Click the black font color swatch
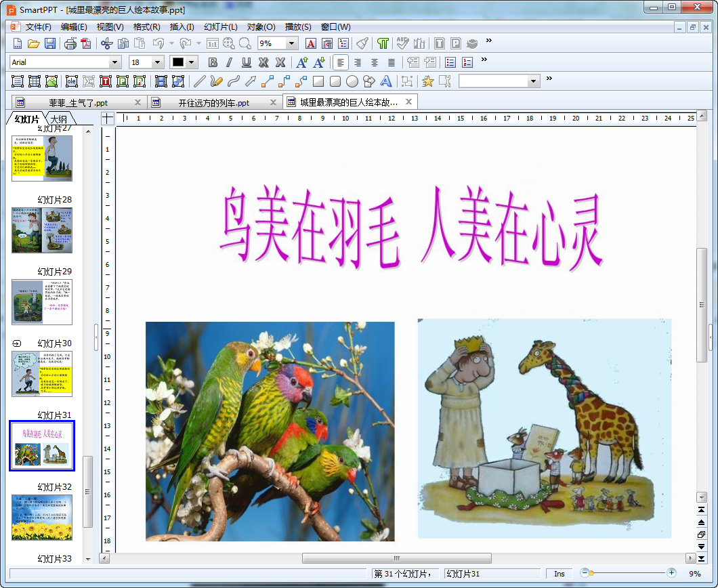This screenshot has height=588, width=718. tap(178, 62)
